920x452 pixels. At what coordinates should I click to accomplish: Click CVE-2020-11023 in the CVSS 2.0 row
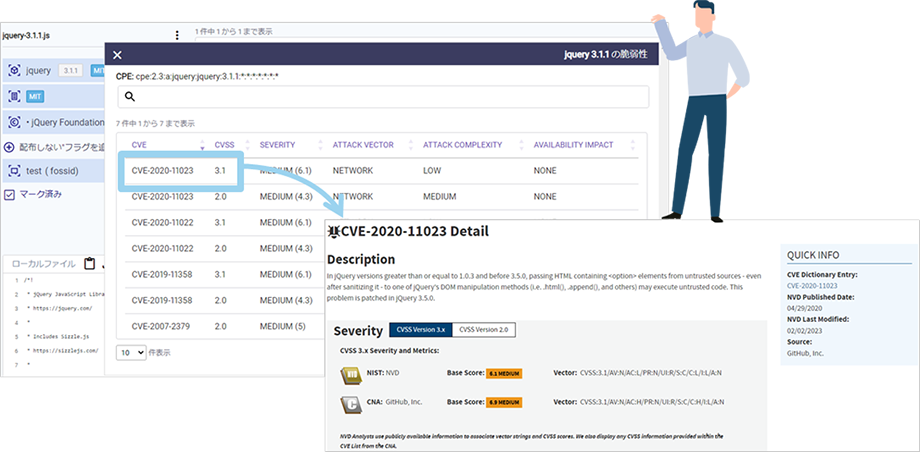click(x=163, y=197)
